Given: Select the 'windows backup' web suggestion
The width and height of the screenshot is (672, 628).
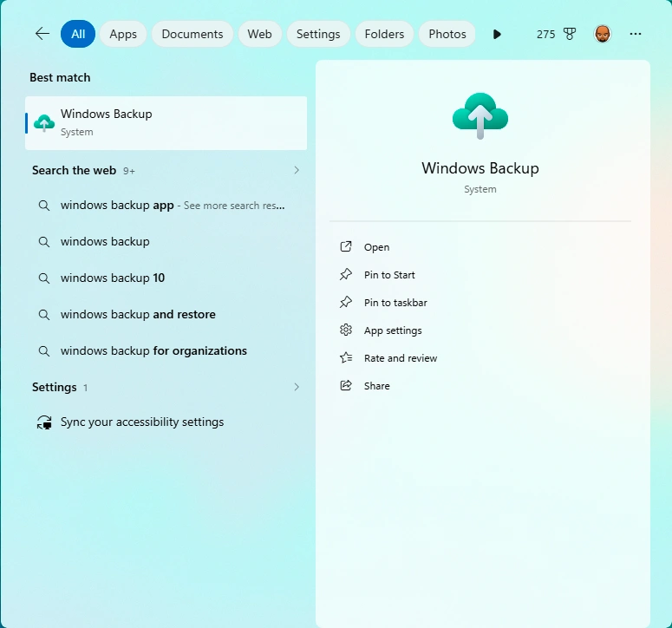Looking at the screenshot, I should pos(166,242).
